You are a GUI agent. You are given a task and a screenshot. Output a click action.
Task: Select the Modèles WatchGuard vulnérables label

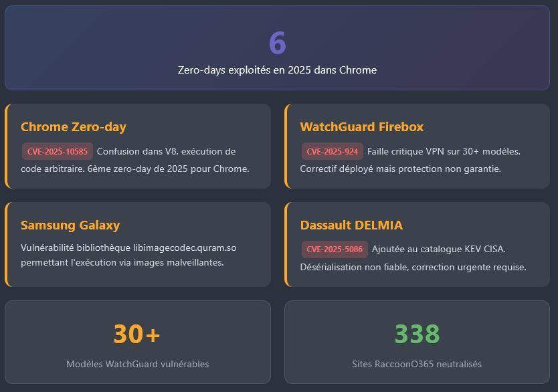(138, 365)
